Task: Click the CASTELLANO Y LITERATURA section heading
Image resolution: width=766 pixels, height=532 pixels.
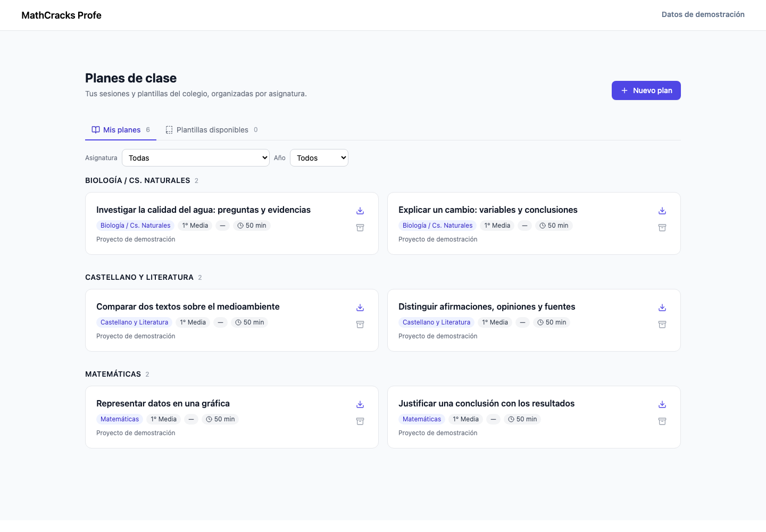Action: [x=139, y=278]
